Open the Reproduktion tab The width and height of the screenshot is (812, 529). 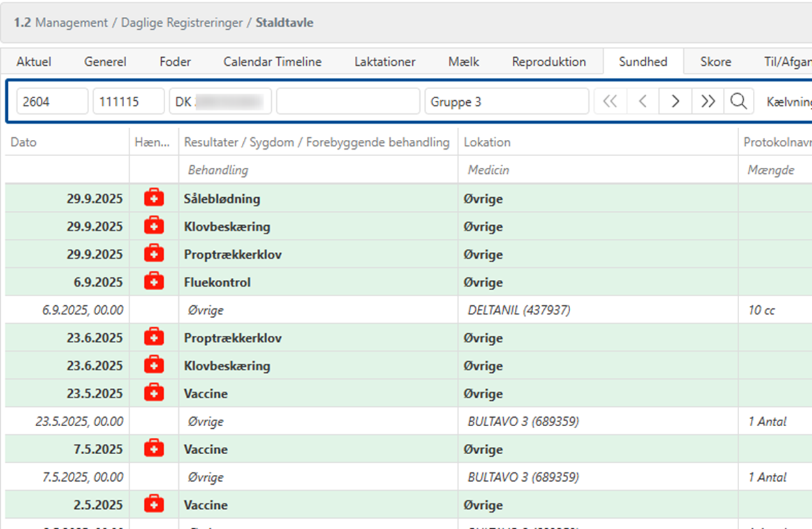coord(548,62)
